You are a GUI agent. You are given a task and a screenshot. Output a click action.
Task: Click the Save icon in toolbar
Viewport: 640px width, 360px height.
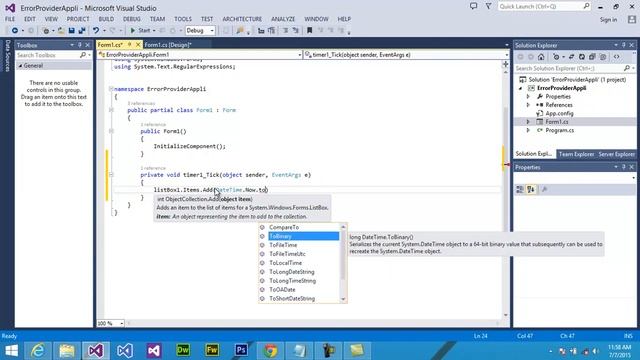tap(71, 31)
